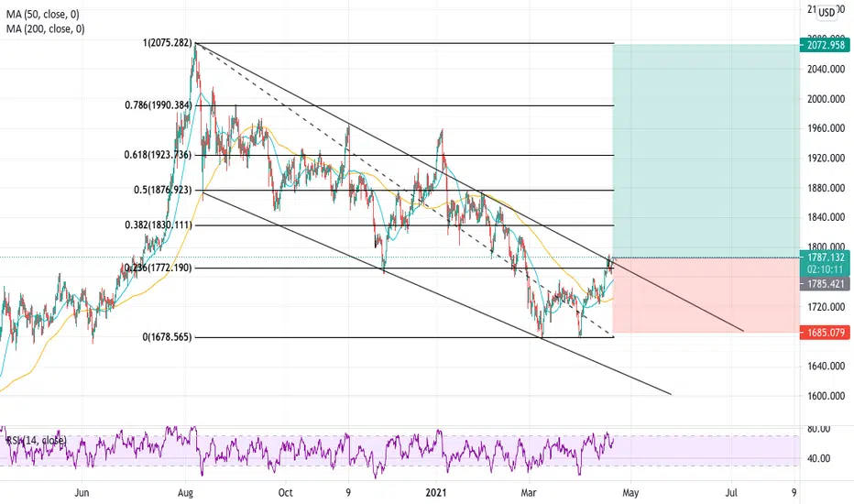Screen dimensions: 854x504
Task: Click Fibonacci label 0.786(1990.384)
Action: pyautogui.click(x=159, y=104)
